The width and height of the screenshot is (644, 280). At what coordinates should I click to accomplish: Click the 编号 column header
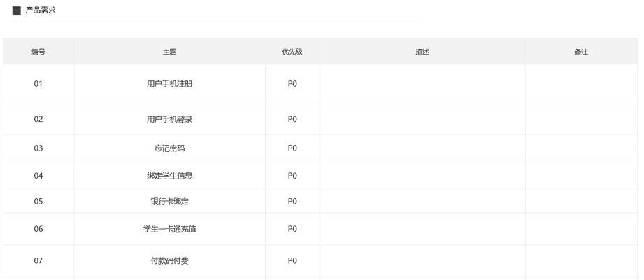(x=38, y=52)
